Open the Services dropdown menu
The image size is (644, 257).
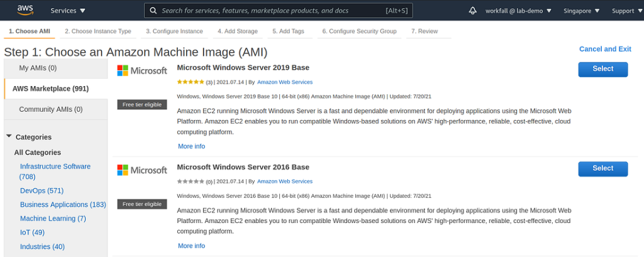[x=68, y=11]
